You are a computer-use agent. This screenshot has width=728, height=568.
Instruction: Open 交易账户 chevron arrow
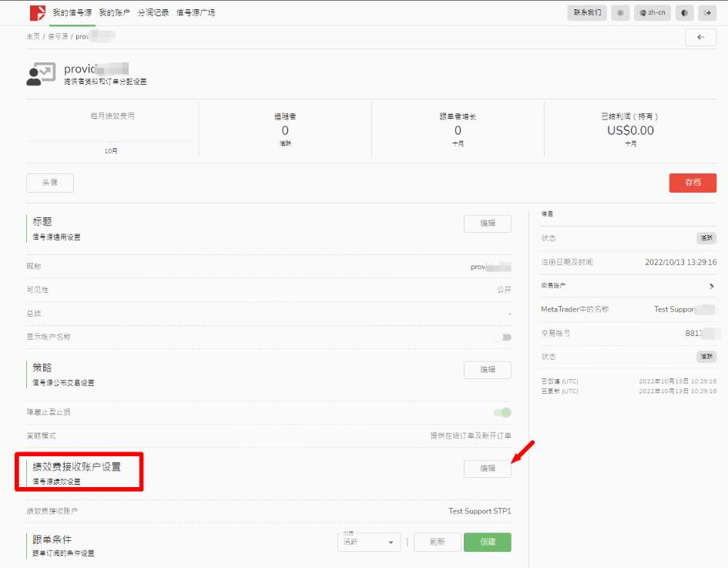click(711, 286)
